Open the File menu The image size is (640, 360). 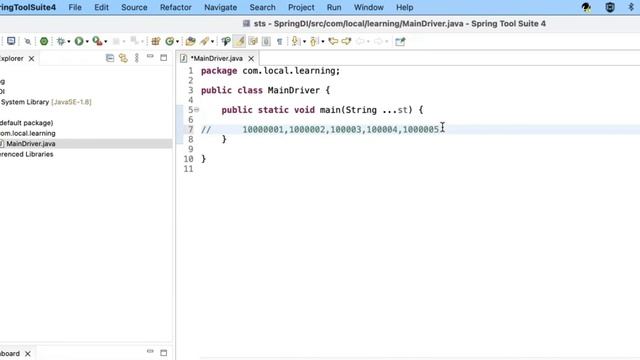pyautogui.click(x=75, y=7)
